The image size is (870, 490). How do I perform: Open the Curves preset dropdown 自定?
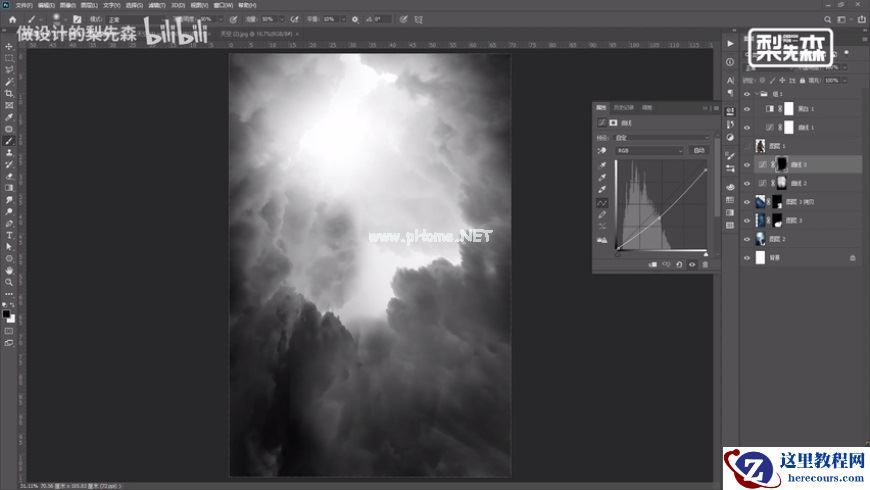pos(661,138)
